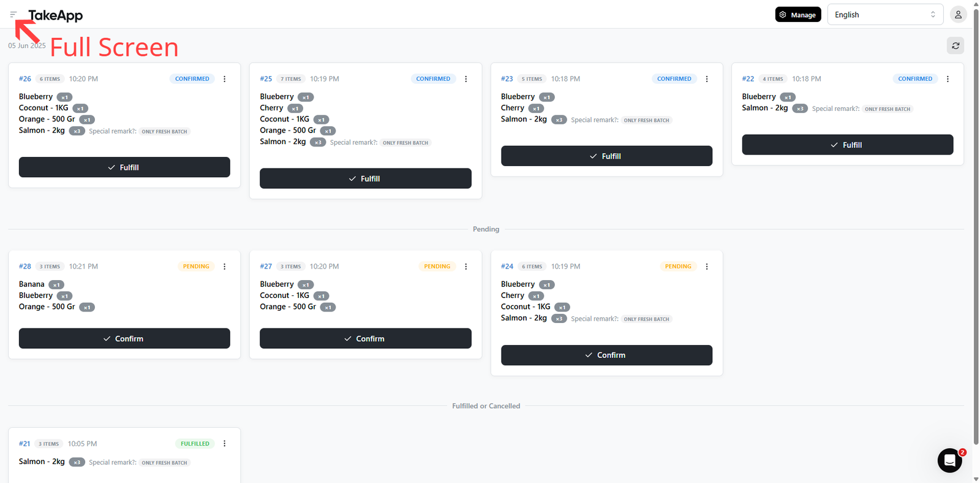This screenshot has height=483, width=980.
Task: Open three-dot options on order #28
Action: [x=225, y=267]
